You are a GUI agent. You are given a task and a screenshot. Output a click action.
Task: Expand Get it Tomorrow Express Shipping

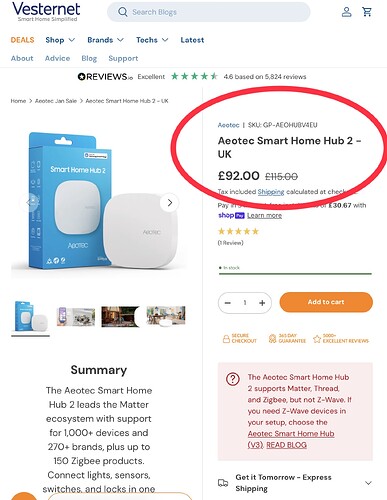(295, 483)
